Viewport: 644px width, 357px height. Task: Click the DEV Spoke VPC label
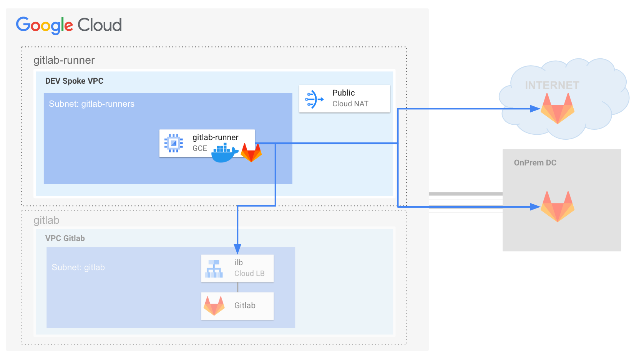point(74,81)
